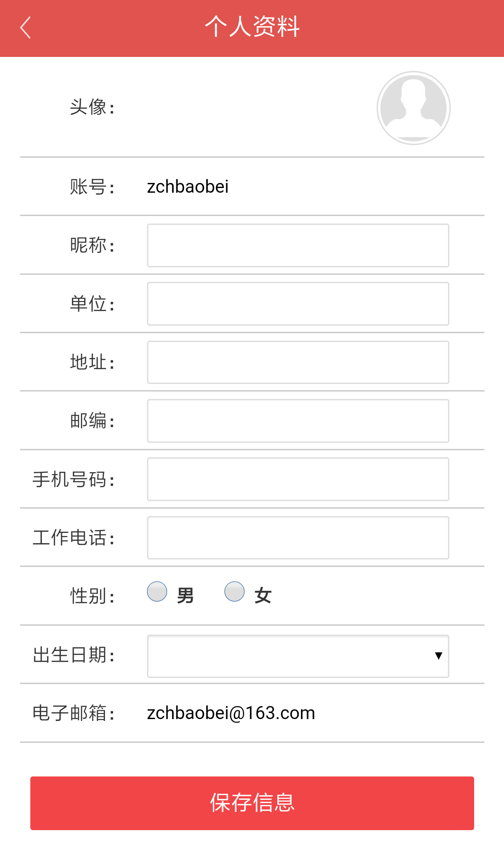Tap the back arrow icon
Viewport: 504px width, 860px height.
coord(26,28)
